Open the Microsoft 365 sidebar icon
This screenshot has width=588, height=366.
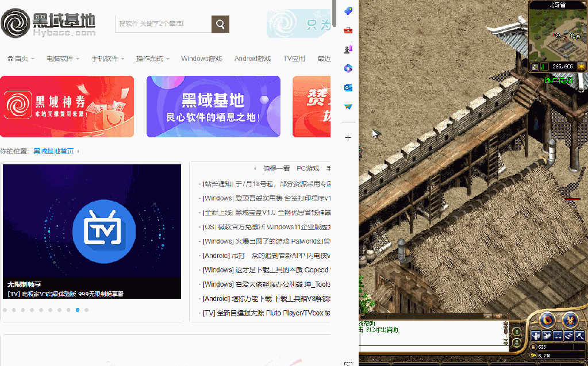tap(348, 68)
